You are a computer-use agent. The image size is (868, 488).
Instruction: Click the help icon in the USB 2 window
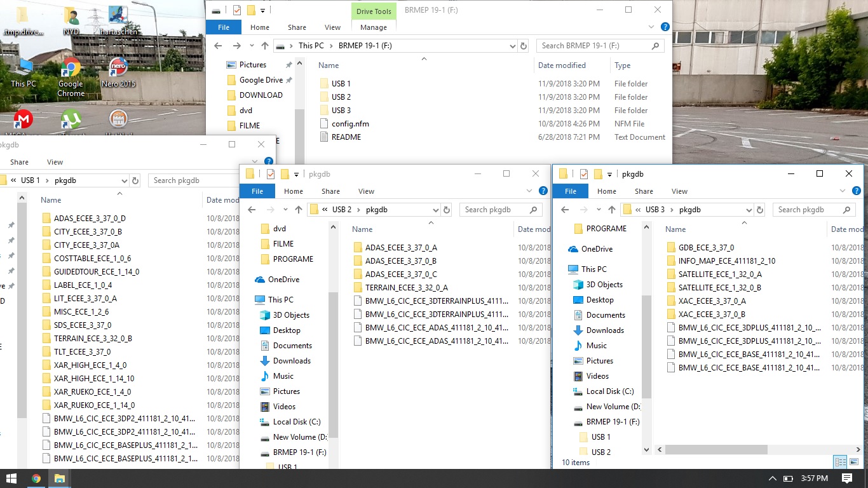[x=543, y=191]
